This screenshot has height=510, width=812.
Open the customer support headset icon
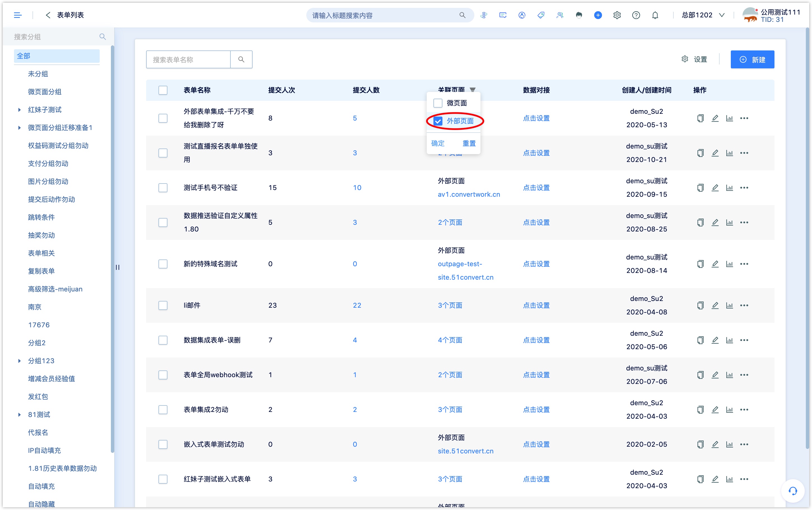792,491
